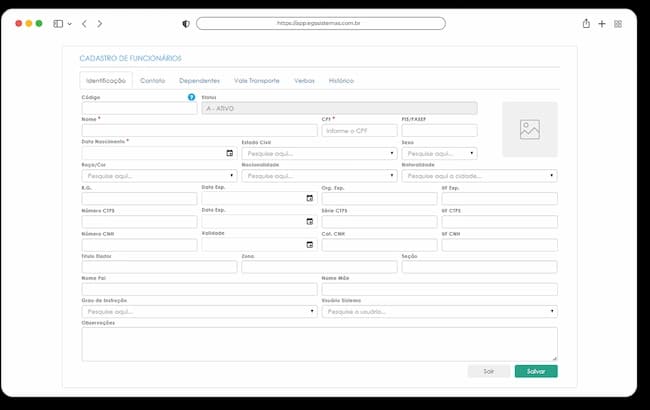Open the Raça/Cor dropdown
Screen dimensions: 650x410
coord(159,176)
